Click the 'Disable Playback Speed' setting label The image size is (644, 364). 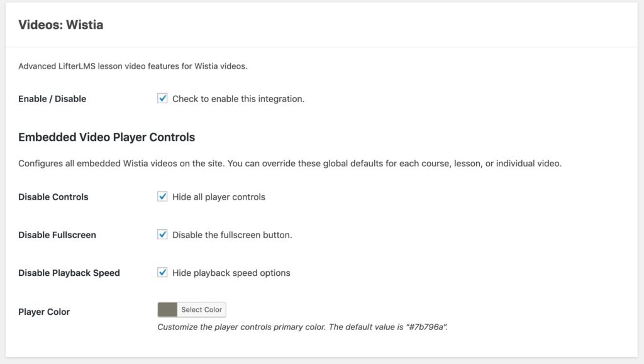point(69,273)
